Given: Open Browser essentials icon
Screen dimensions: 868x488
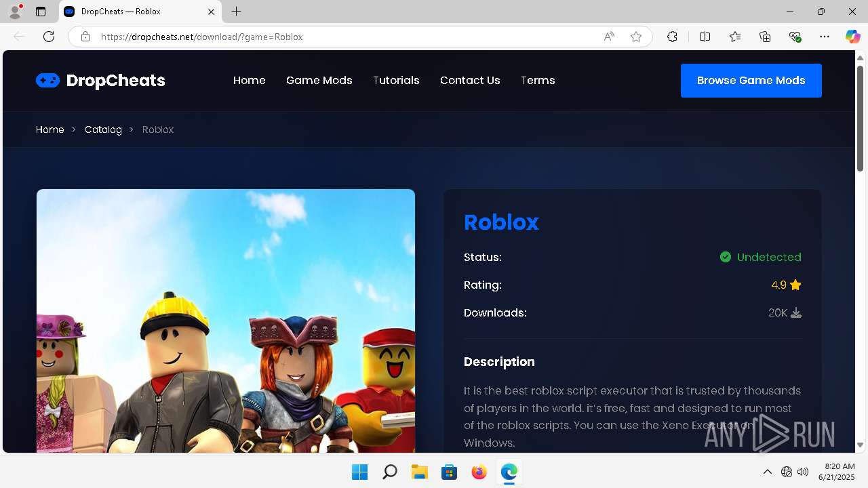Looking at the screenshot, I should tap(795, 37).
